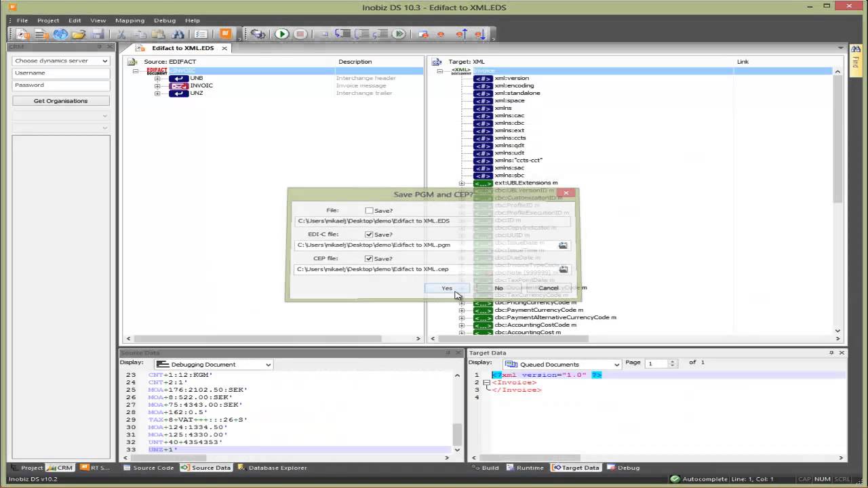Click No in Save PGM and CEP dialog
Image resolution: width=868 pixels, height=488 pixels.
[498, 288]
